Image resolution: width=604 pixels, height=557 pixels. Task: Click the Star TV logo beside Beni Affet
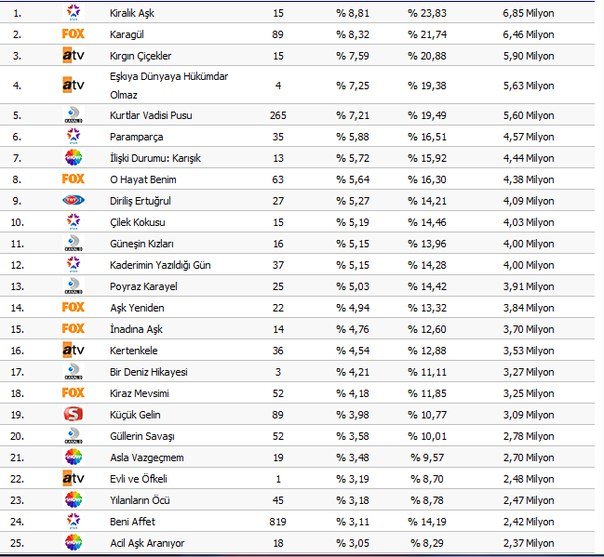(x=73, y=521)
